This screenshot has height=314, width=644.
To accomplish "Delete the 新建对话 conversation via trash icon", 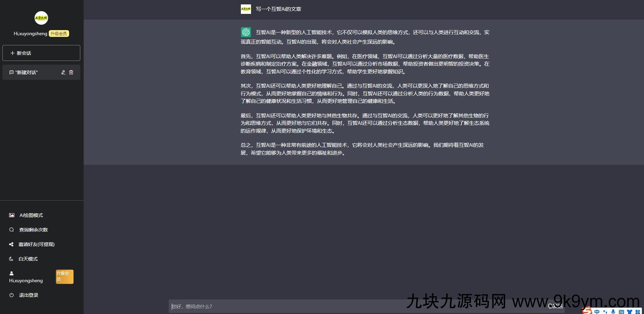I will pos(71,72).
